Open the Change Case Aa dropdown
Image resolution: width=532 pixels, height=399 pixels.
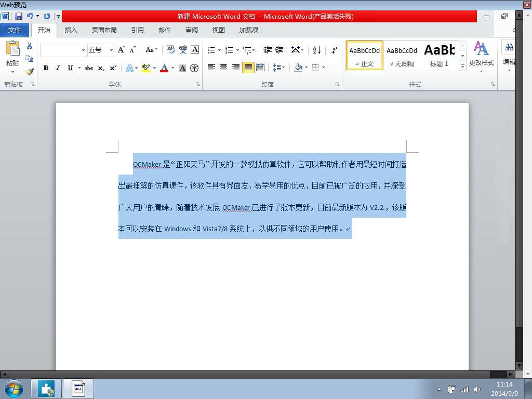pos(152,50)
